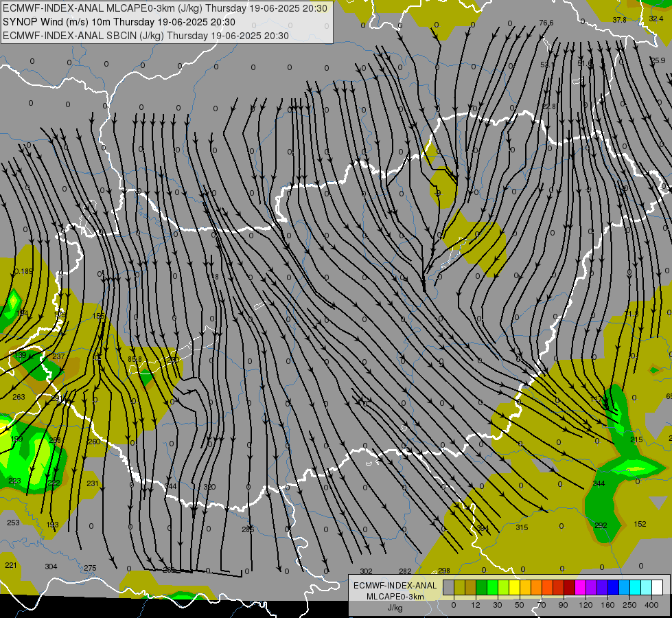Click the map value 25.9

[x=658, y=60]
